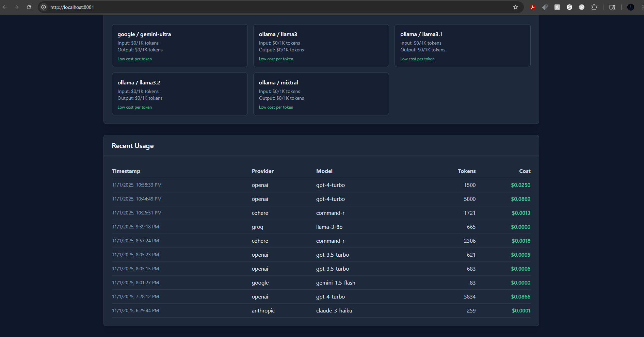Open the browser profile avatar
This screenshot has width=644, height=337.
point(631,7)
